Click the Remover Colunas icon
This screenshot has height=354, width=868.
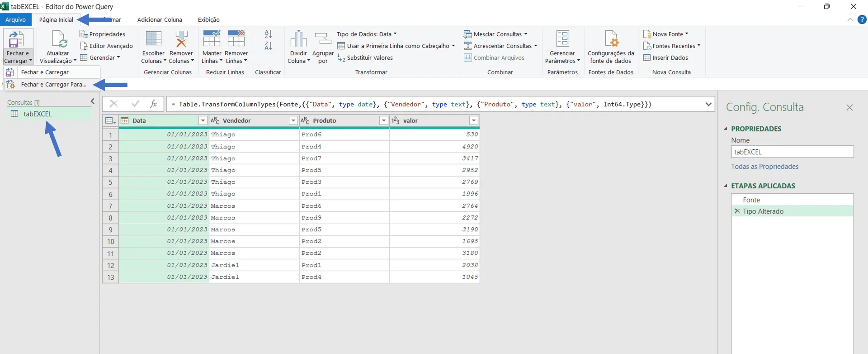(181, 39)
